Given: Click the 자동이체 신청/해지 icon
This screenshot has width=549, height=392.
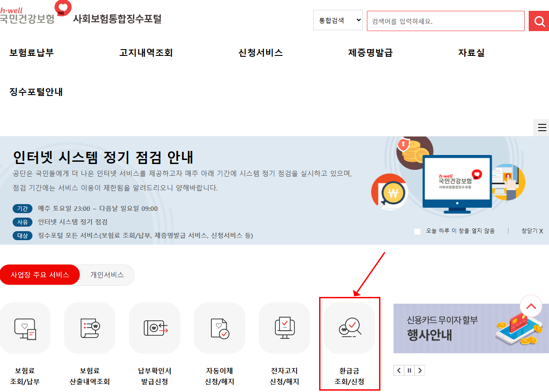Looking at the screenshot, I should pos(220,328).
